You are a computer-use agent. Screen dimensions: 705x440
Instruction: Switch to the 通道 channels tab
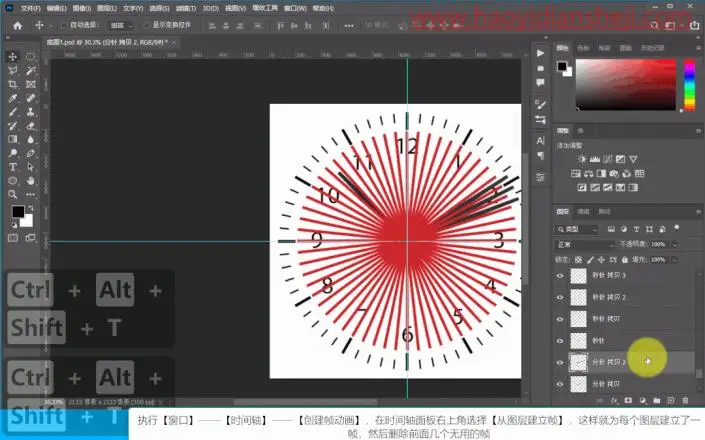tap(584, 212)
